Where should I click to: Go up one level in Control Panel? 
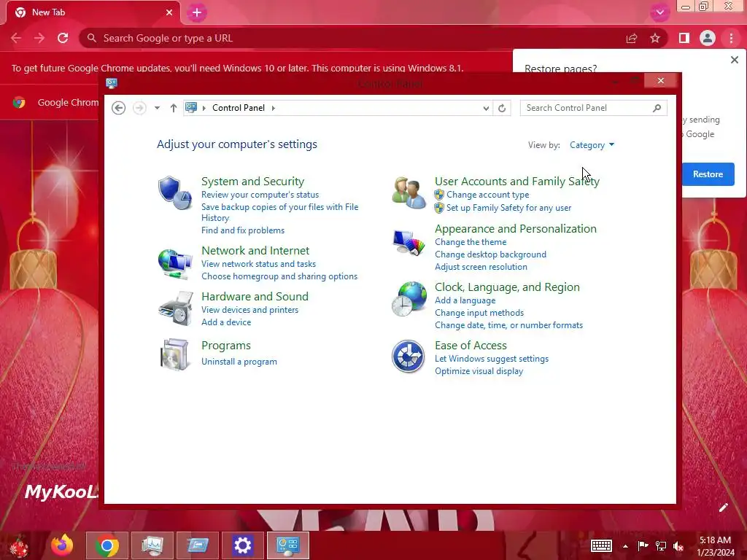tap(174, 108)
